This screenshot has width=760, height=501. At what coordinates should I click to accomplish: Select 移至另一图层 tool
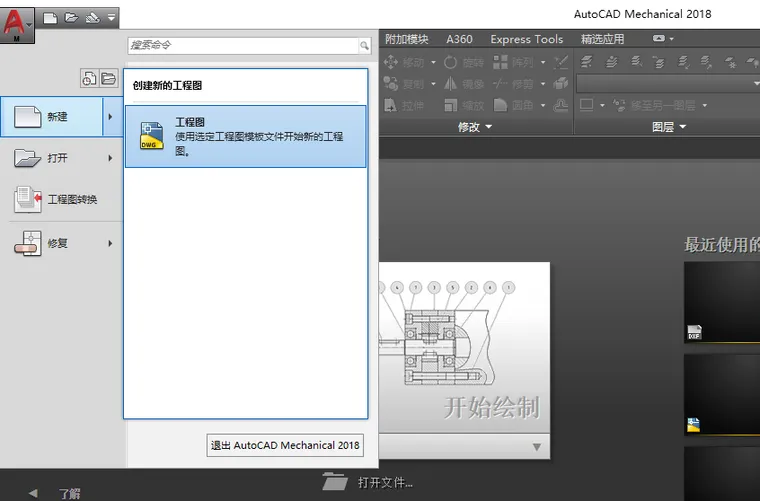pos(654,105)
